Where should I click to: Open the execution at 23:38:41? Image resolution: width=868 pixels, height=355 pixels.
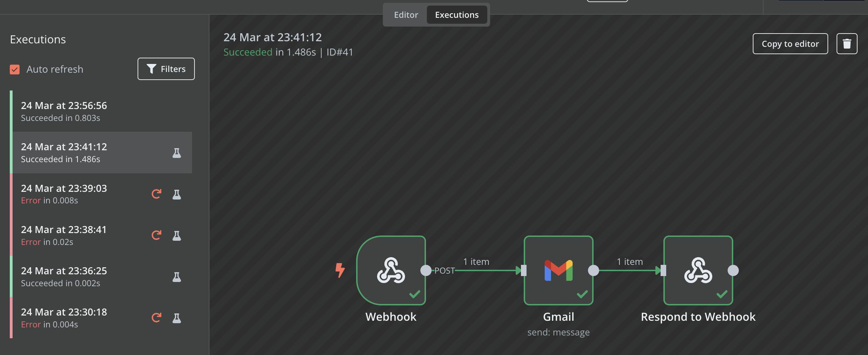[x=101, y=235]
